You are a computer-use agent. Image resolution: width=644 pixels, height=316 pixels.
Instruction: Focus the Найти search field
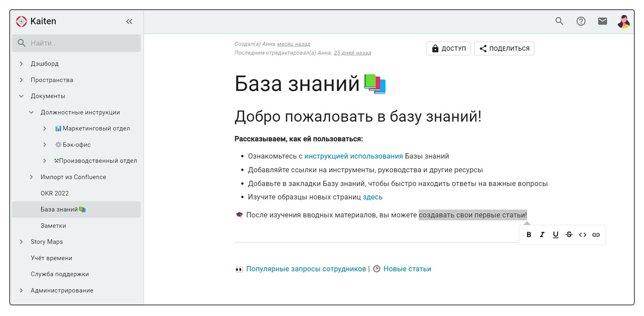(83, 43)
